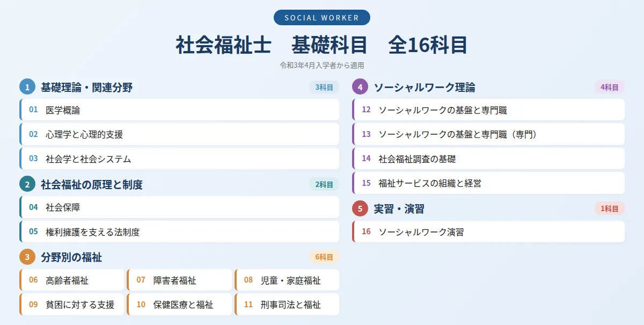Select the 4科目 count badge

click(x=610, y=87)
